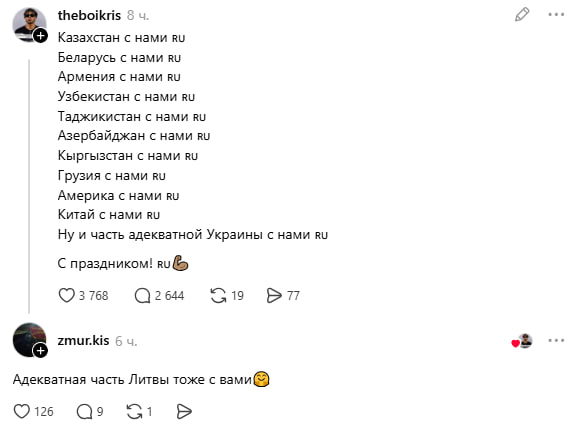The image size is (577, 432).
Task: Like zmur.kis reply with 126 likes
Action: point(22,411)
